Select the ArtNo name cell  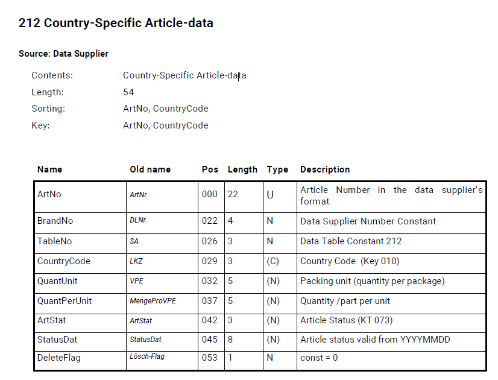click(x=80, y=197)
